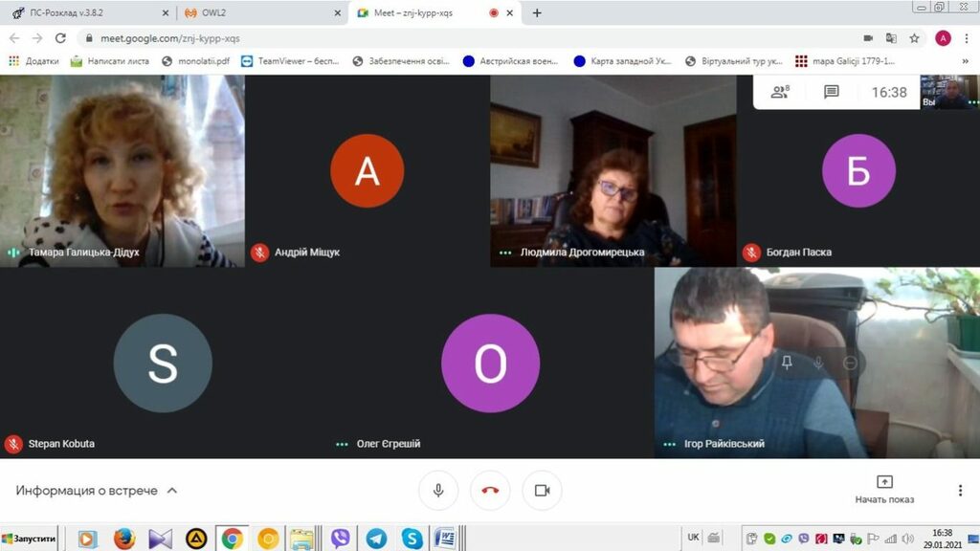The image size is (980, 551).
Task: Expand the 'Информация о встрече' panel
Action: 96,490
